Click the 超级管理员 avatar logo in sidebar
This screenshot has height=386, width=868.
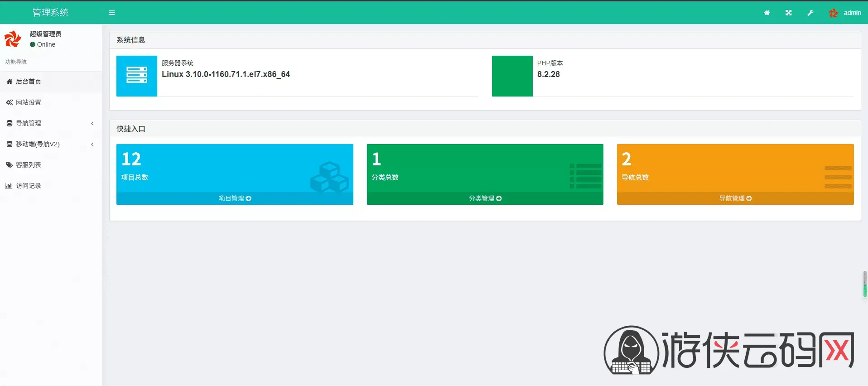(x=13, y=39)
